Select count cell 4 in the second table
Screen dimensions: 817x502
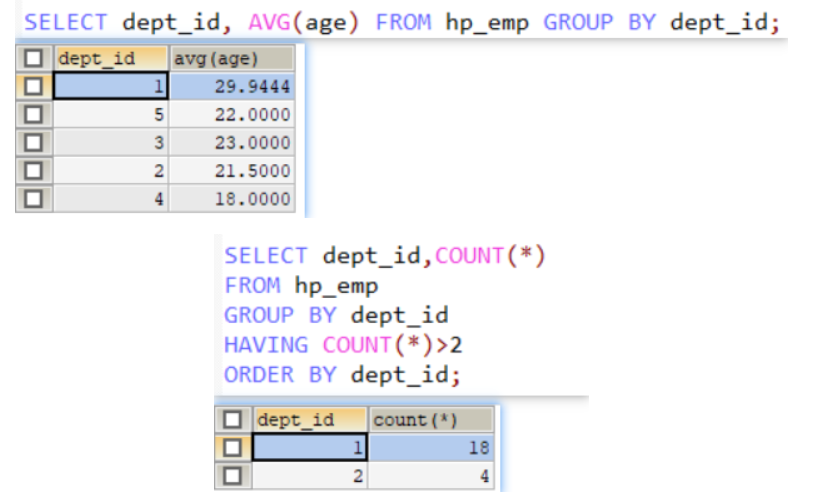[x=431, y=476]
